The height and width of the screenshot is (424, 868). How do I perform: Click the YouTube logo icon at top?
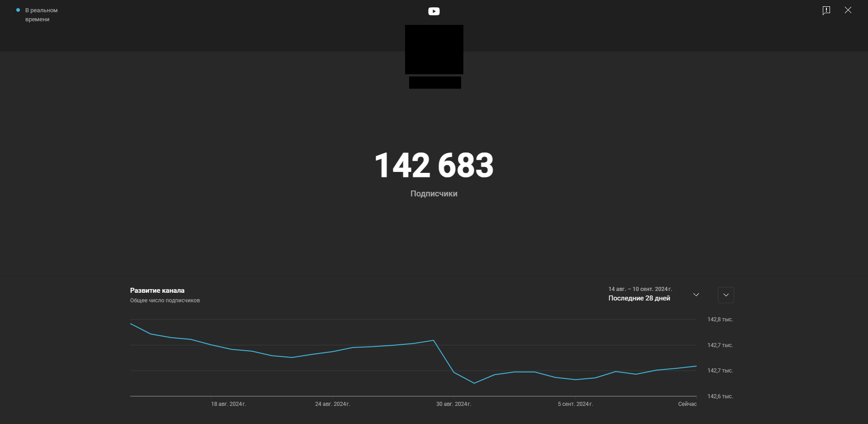434,11
